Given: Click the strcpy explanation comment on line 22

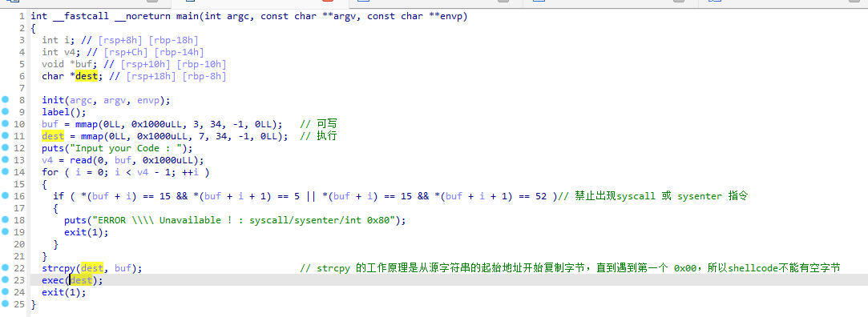Looking at the screenshot, I should pyautogui.click(x=570, y=268).
